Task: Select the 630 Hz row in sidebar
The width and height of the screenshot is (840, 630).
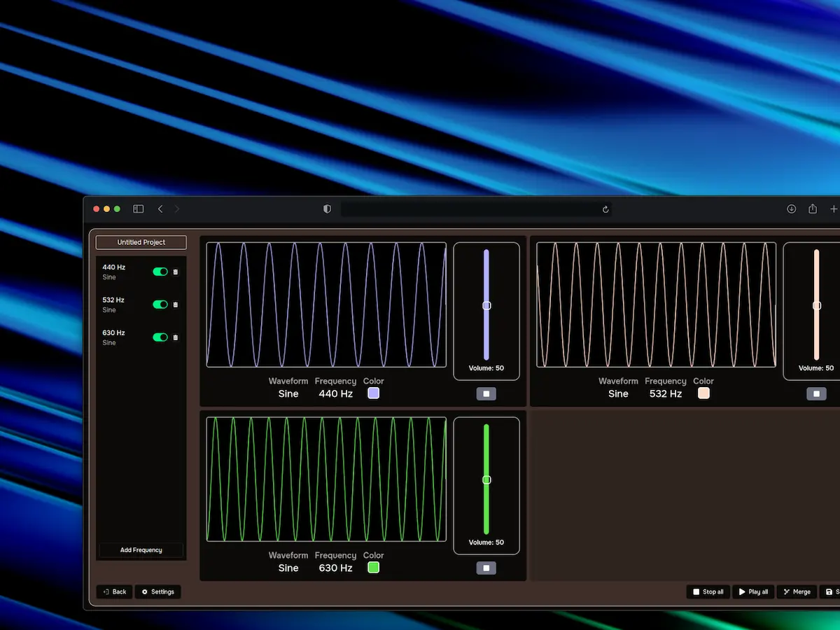Action: (x=141, y=337)
